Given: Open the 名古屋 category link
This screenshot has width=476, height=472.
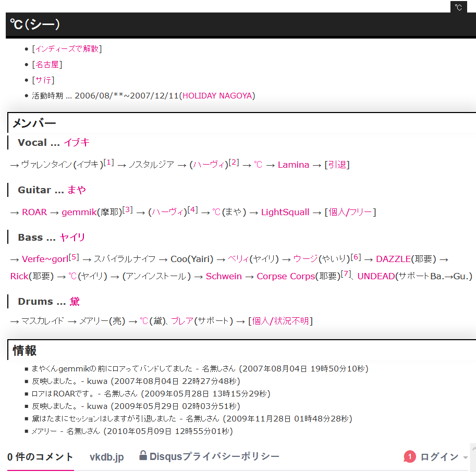Looking at the screenshot, I should (x=47, y=65).
